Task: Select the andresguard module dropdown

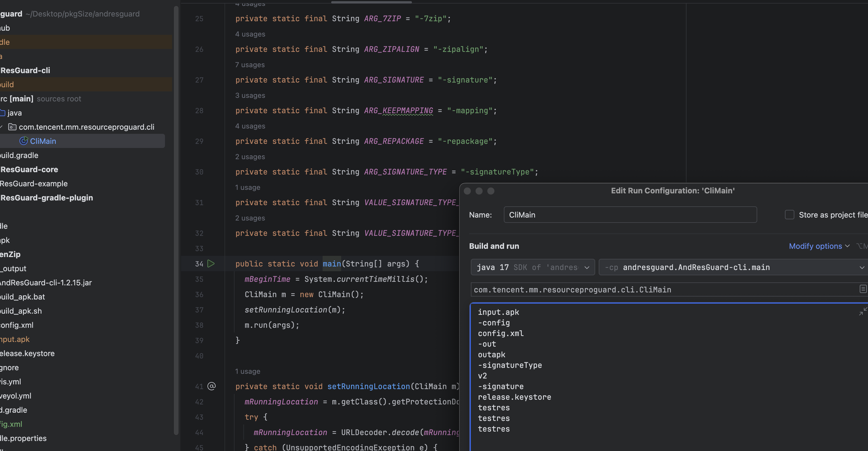Action: point(735,267)
